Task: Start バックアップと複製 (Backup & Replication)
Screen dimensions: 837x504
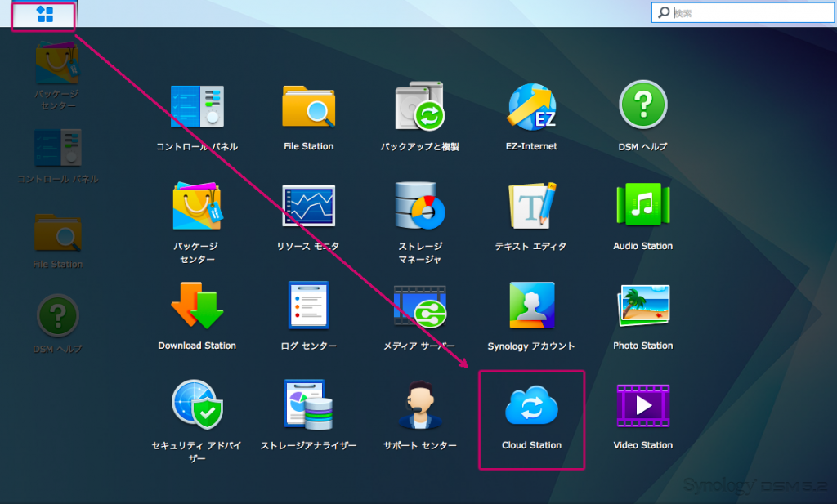Action: pyautogui.click(x=420, y=106)
